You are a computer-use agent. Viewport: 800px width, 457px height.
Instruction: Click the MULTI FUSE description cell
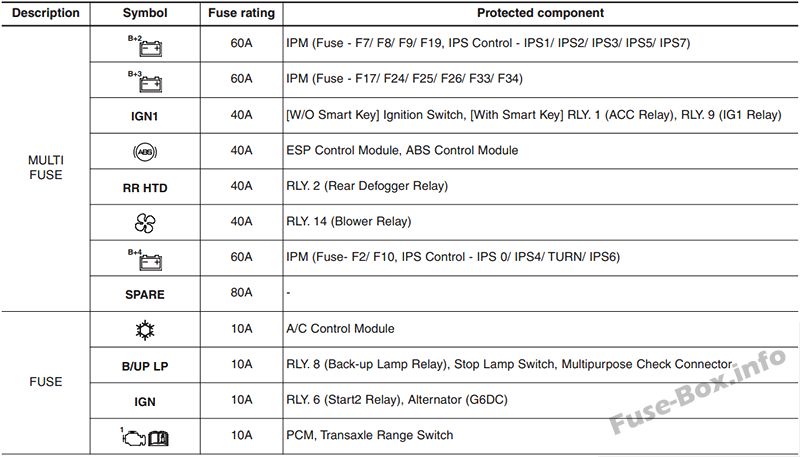pos(46,167)
